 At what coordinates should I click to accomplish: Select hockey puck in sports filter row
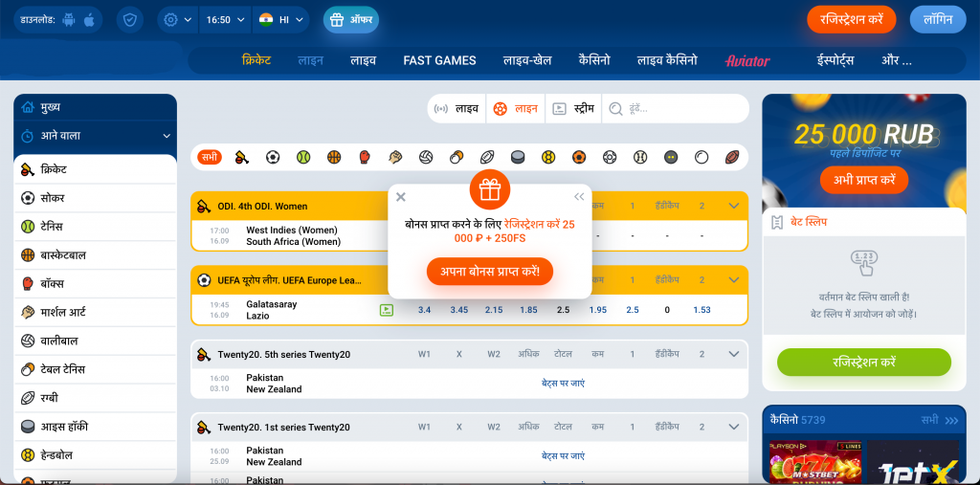518,157
